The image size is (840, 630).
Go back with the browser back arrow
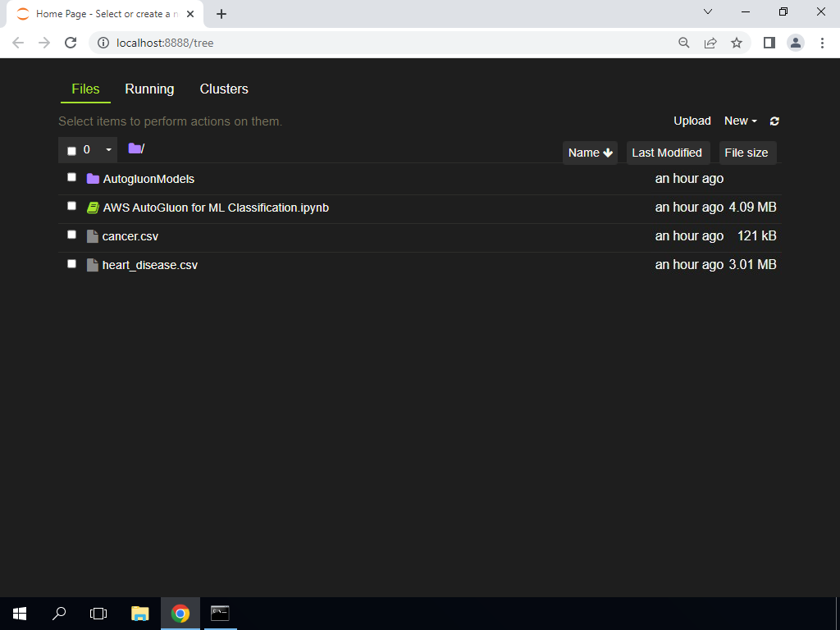pos(18,43)
